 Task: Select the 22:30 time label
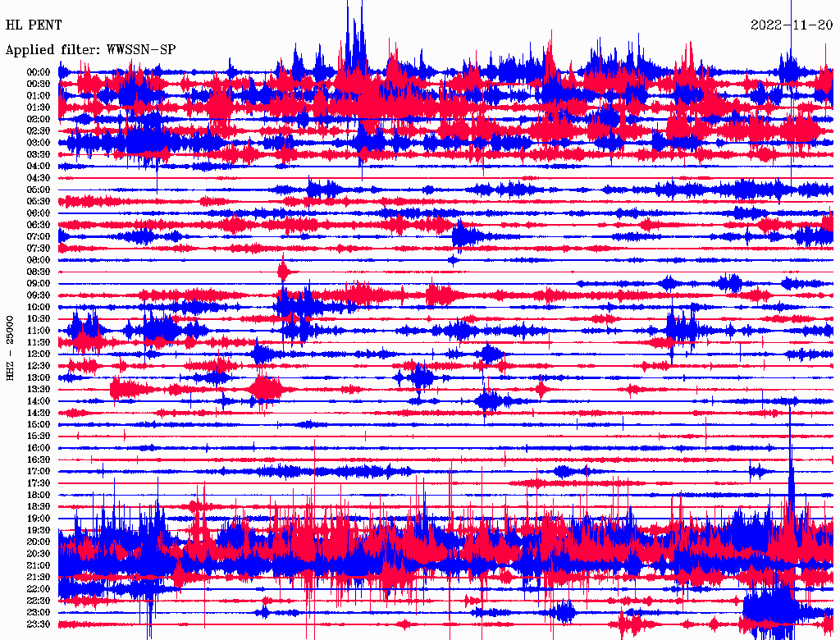[39, 601]
